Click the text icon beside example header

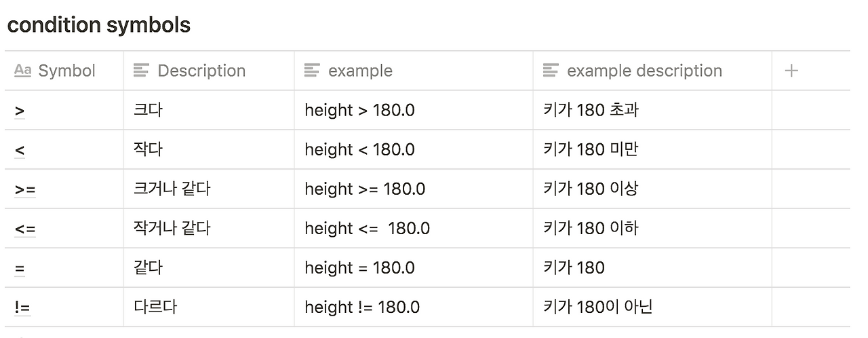312,71
